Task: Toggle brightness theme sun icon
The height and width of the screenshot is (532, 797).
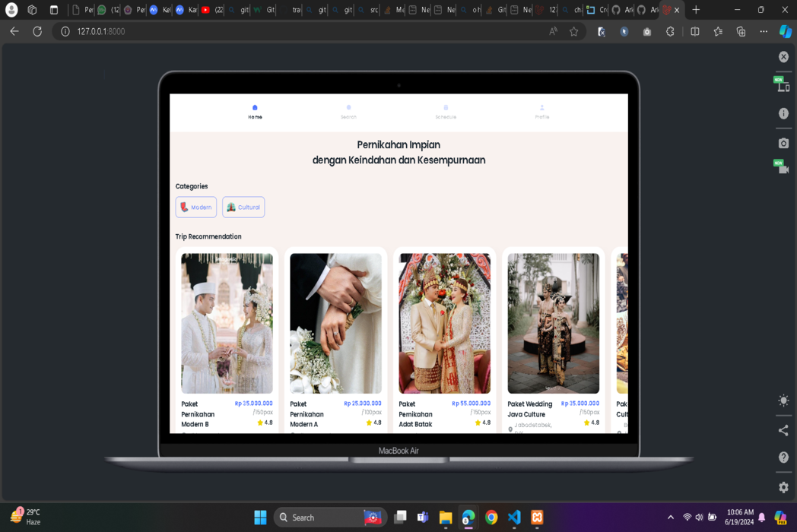Action: click(783, 401)
